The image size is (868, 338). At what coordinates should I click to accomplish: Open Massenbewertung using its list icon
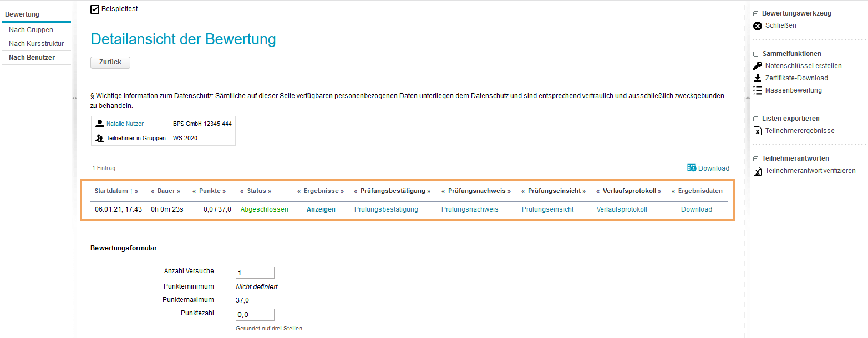click(x=758, y=90)
